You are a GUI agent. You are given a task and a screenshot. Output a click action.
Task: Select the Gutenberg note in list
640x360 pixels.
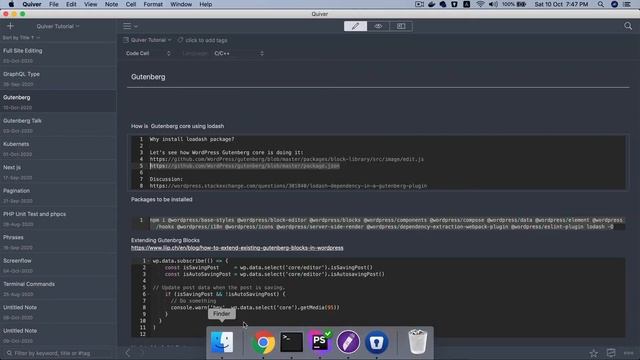click(58, 102)
